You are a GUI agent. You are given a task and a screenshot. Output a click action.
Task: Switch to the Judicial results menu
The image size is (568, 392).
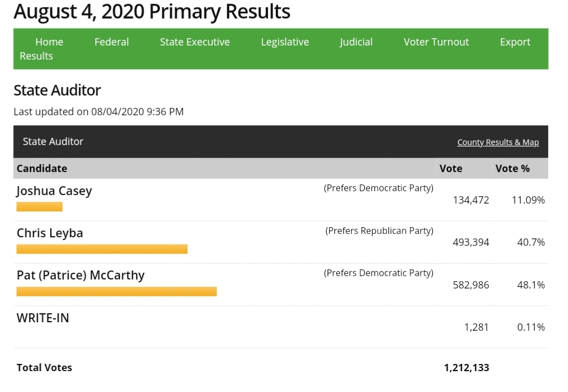tap(356, 42)
